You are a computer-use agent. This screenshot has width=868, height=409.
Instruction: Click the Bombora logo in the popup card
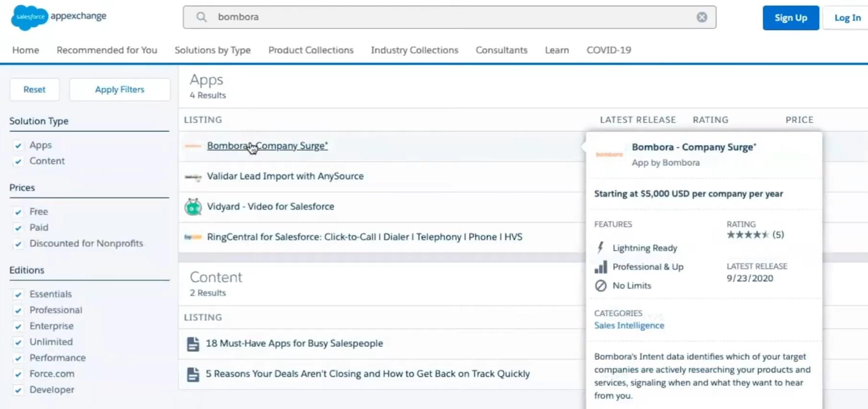[x=609, y=154]
